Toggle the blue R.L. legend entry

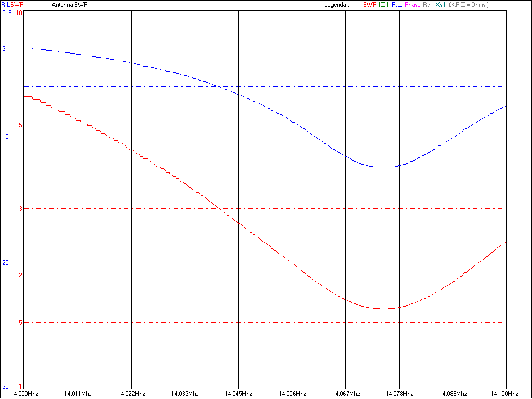[396, 5]
